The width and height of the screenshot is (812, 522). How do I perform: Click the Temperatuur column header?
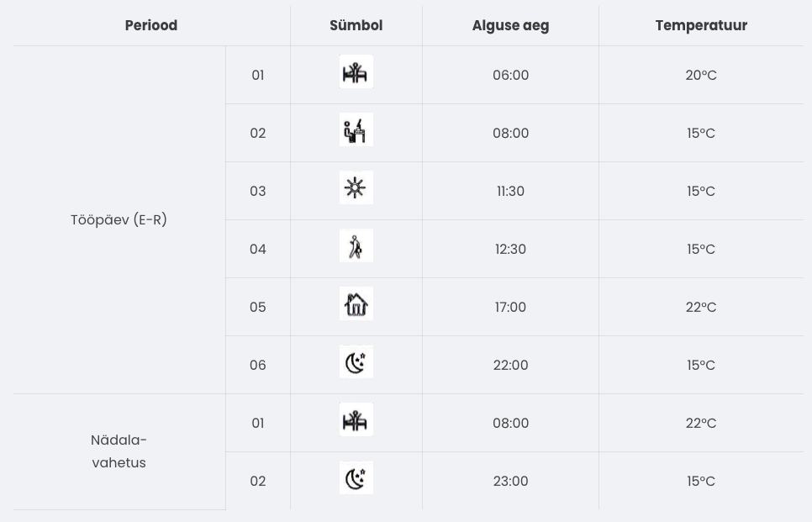(x=701, y=25)
